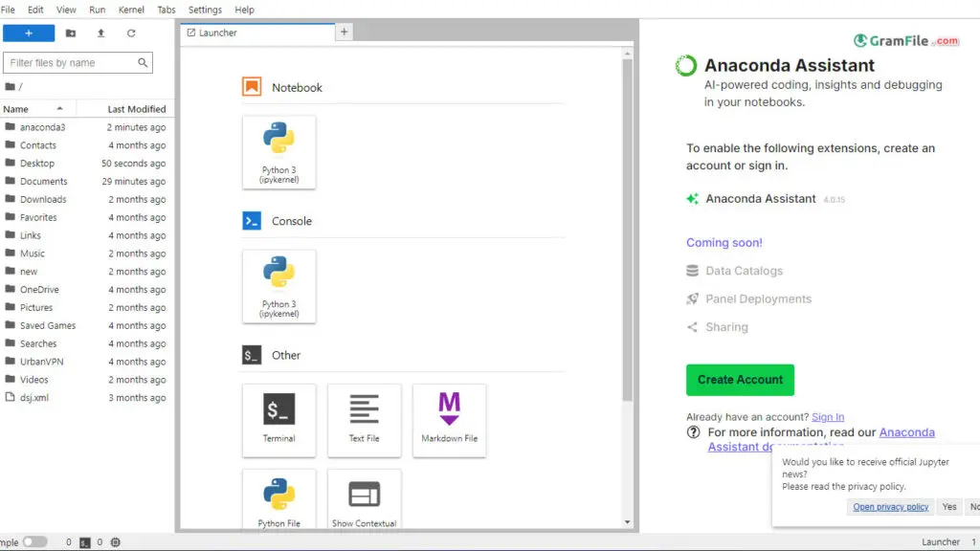Create a new Python File
Viewport: 980px width, 551px height.
click(x=278, y=499)
